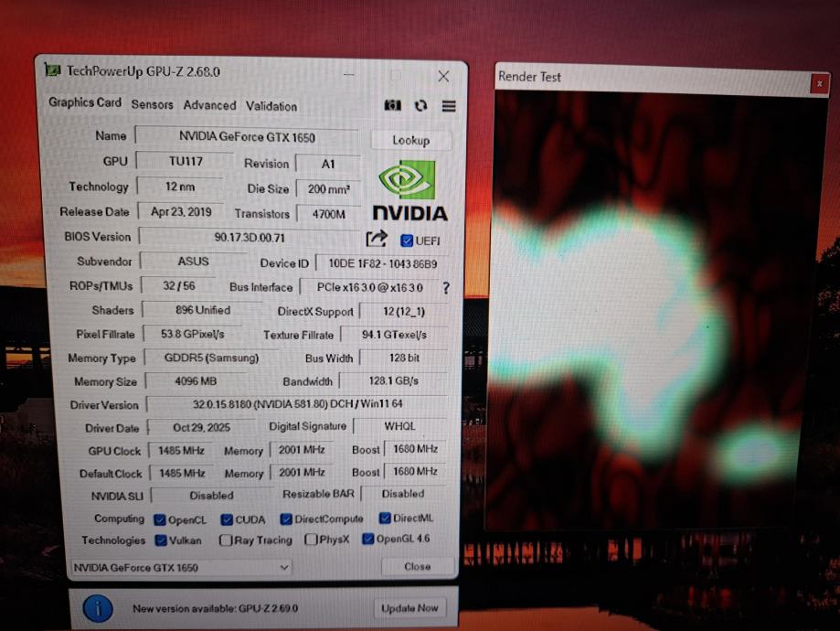Close the GPU-Z window
Viewport: 840px width, 631px height.
tap(443, 76)
